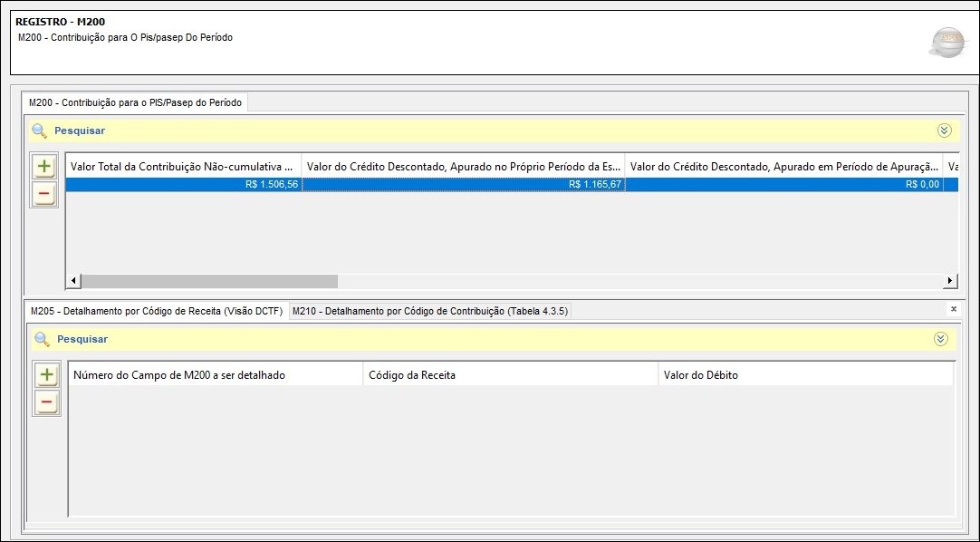The height and width of the screenshot is (542, 980).
Task: Expand the lower M205 Pesquisar search panel
Action: pos(941,339)
